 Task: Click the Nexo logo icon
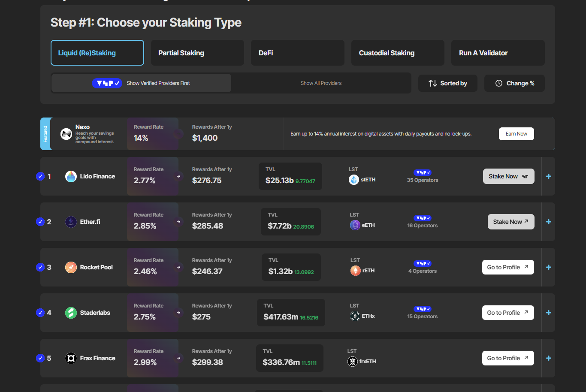point(66,134)
